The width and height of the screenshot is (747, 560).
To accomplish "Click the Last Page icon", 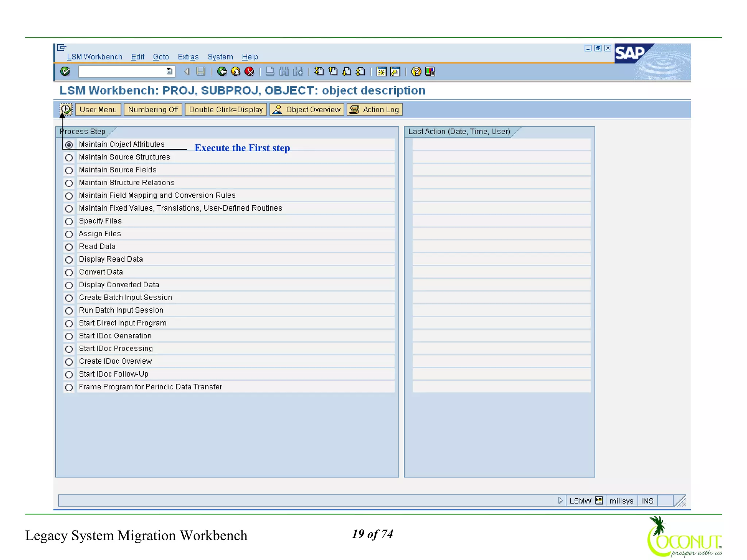I will click(x=361, y=71).
